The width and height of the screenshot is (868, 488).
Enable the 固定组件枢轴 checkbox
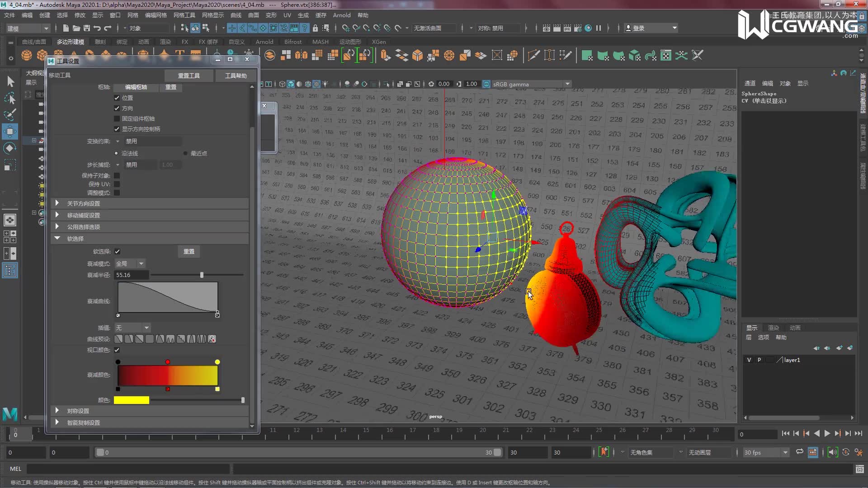point(117,119)
